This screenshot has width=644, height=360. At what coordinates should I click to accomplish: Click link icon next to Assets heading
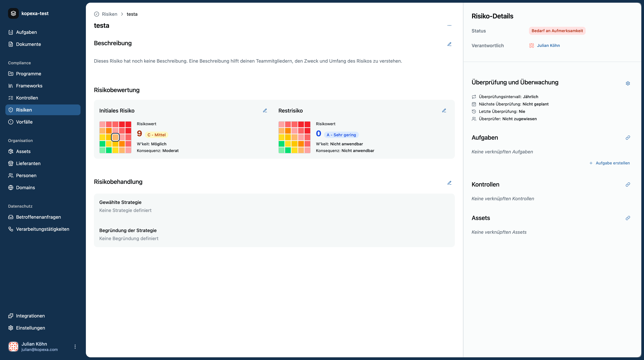coord(628,218)
